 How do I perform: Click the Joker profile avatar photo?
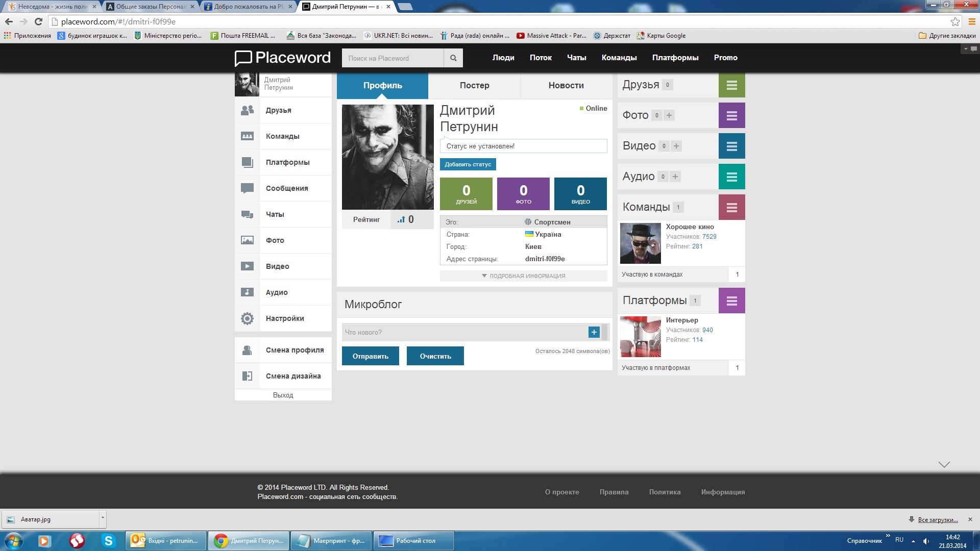click(388, 157)
